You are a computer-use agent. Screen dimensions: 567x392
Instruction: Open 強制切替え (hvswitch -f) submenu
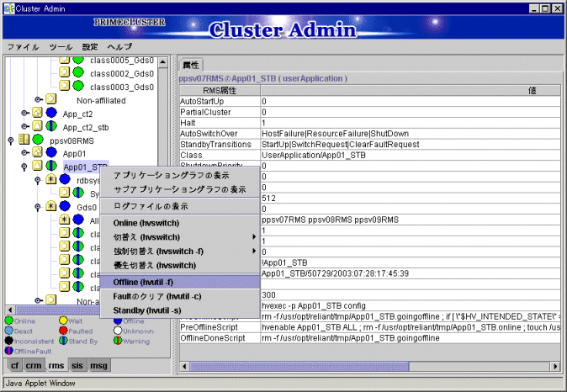coord(180,252)
